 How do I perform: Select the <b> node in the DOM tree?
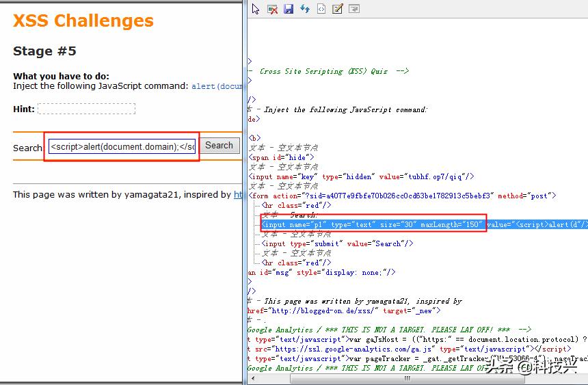pyautogui.click(x=254, y=137)
